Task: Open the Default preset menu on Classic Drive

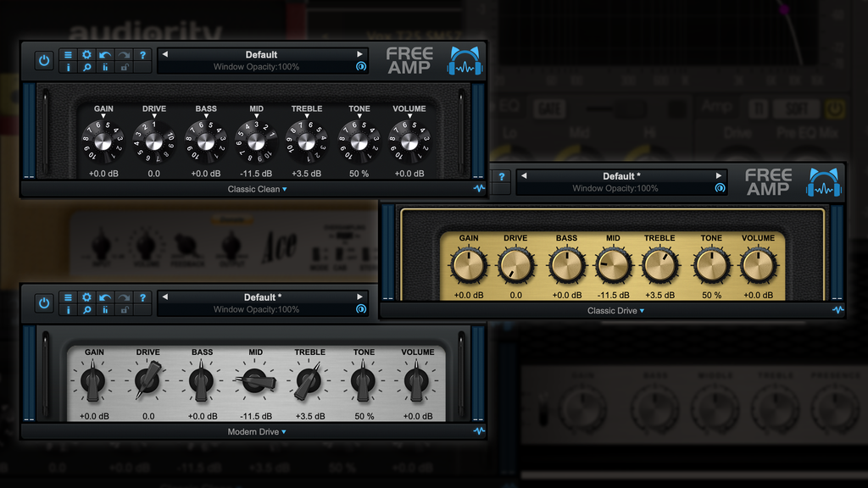Action: 621,175
